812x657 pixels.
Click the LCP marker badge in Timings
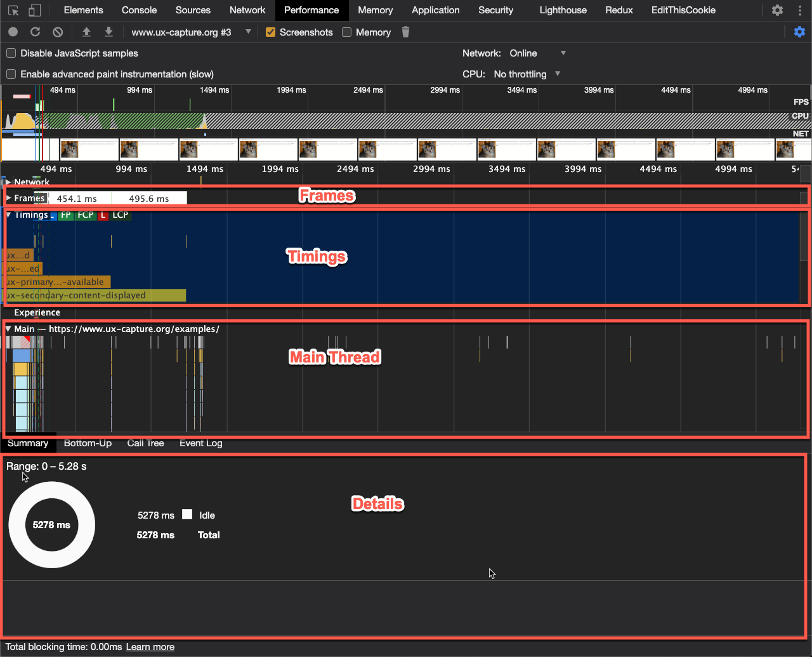119,215
